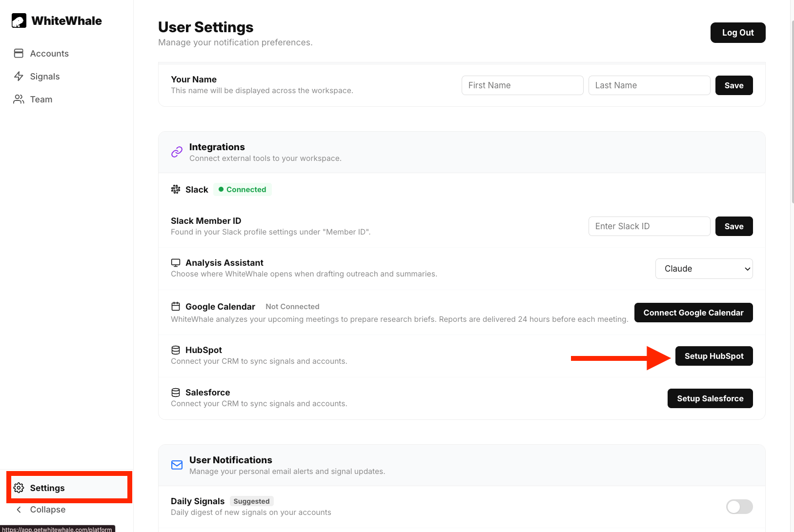This screenshot has height=532, width=794.
Task: Click the Settings gear icon
Action: [x=19, y=488]
